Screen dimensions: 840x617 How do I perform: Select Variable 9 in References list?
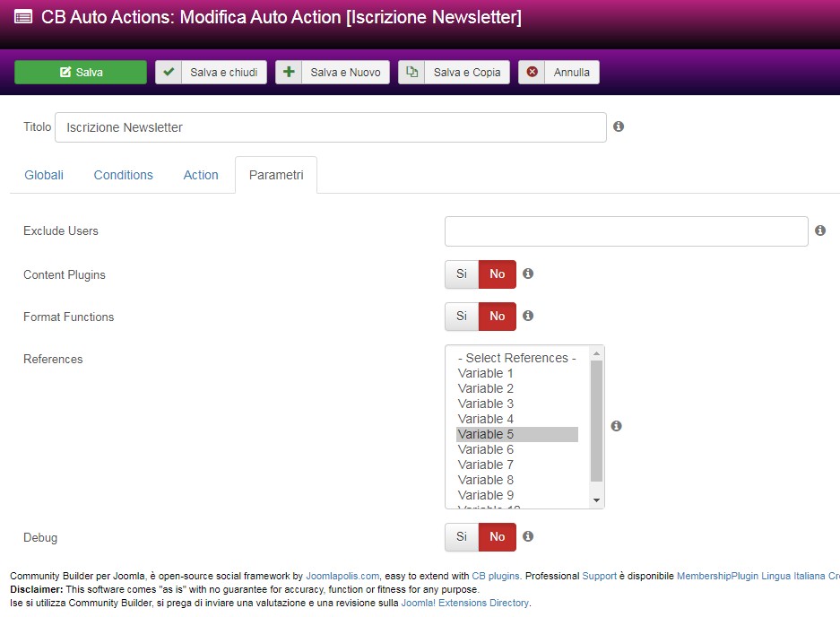[517, 495]
